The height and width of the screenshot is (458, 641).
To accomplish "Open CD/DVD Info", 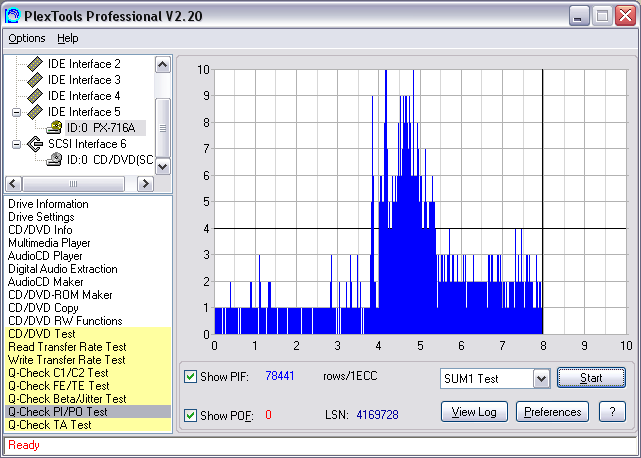I will pyautogui.click(x=40, y=230).
